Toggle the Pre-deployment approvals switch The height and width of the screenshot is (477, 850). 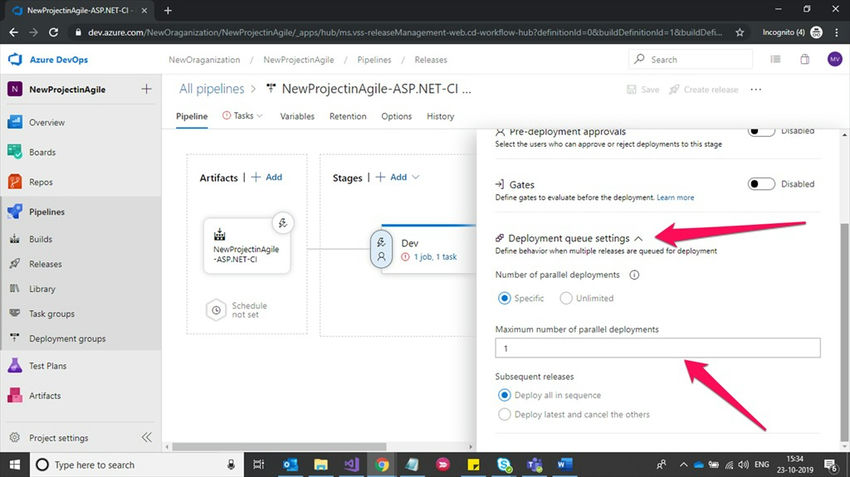[761, 131]
